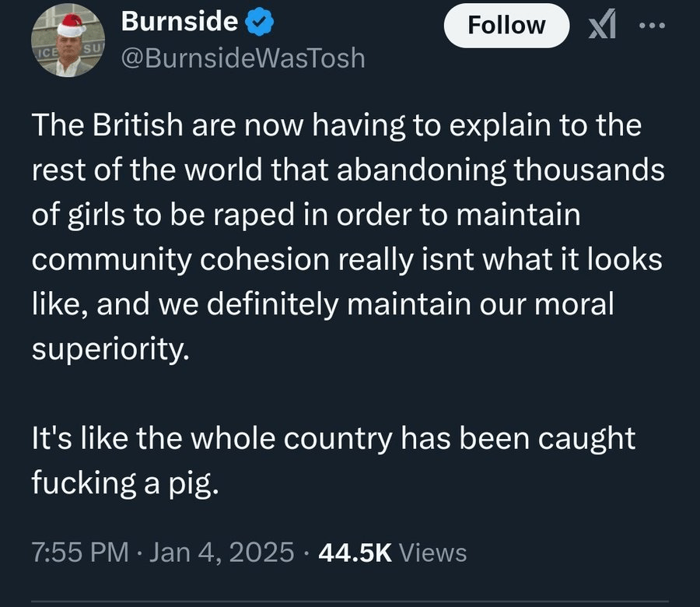Open Burnside's profile picture
The image size is (700, 607).
(63, 45)
